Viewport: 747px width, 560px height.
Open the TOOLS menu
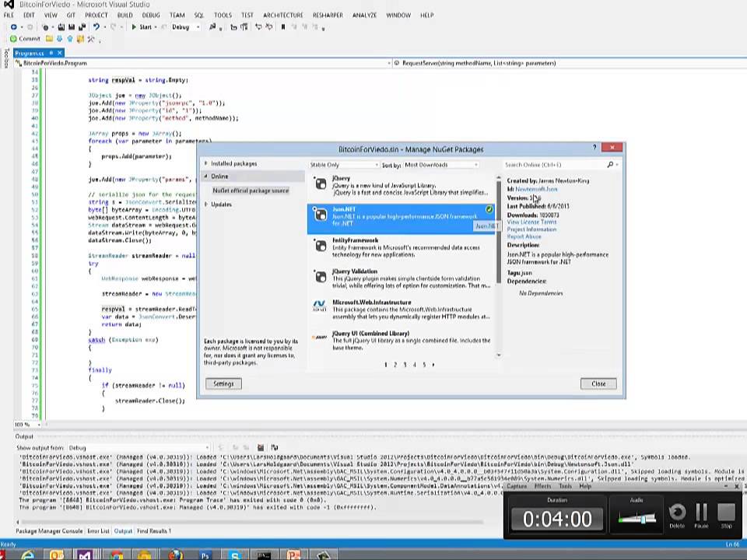pos(223,16)
